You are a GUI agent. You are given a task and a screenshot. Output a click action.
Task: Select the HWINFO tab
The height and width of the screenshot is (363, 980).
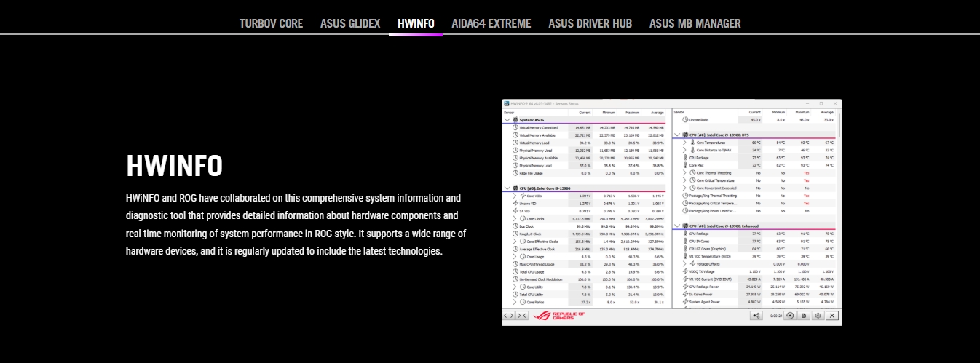point(416,23)
